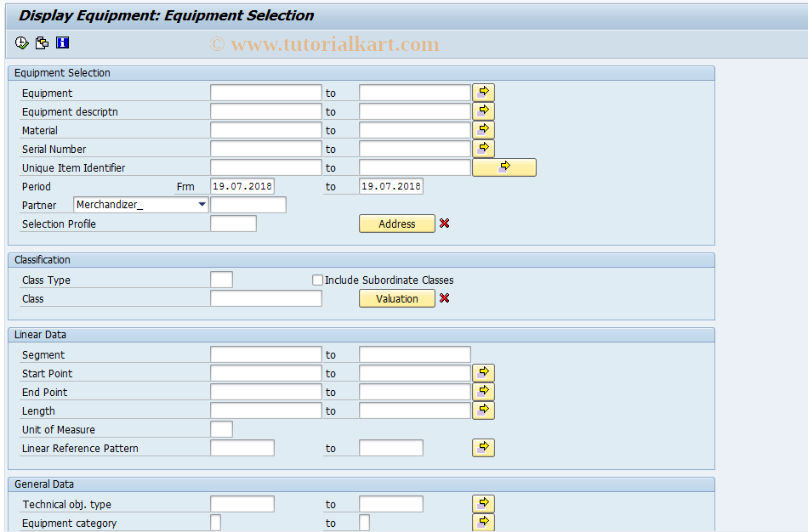
Task: Open the Get Variant icon
Action: pyautogui.click(x=42, y=42)
